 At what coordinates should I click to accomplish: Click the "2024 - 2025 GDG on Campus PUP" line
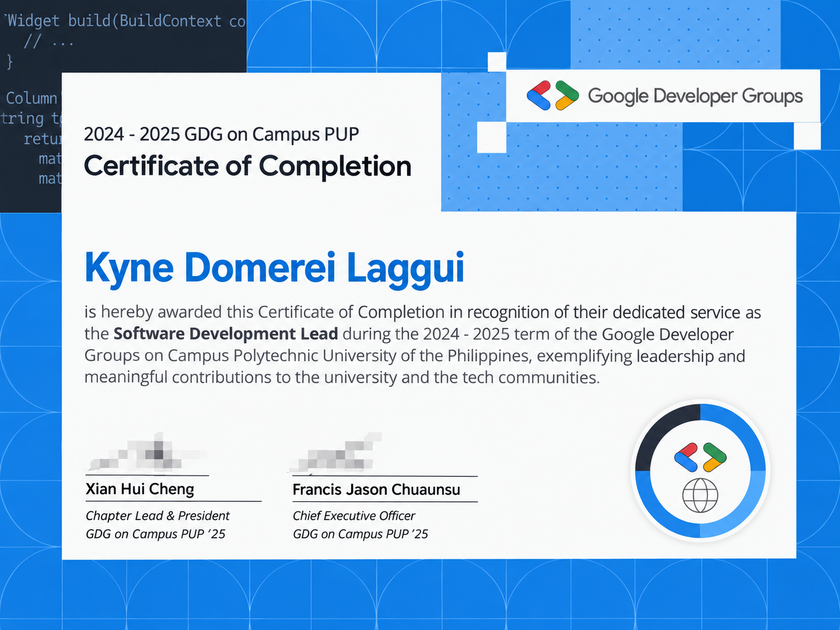222,134
